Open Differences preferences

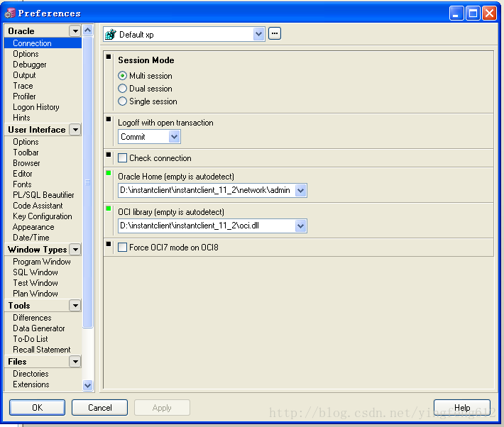32,318
